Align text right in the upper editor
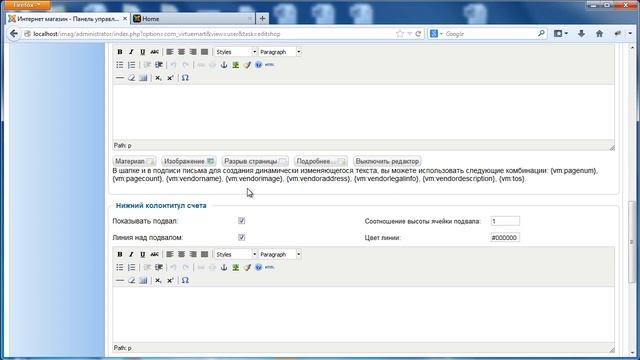 (x=193, y=52)
